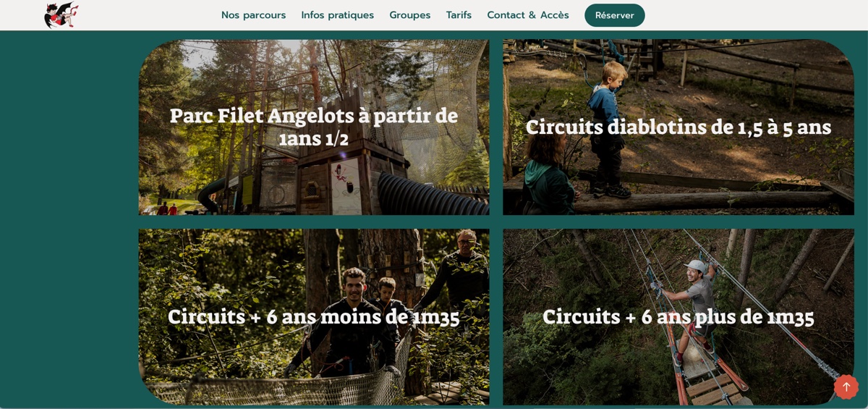Open the Parc Filet Angelots title link

[x=314, y=127]
